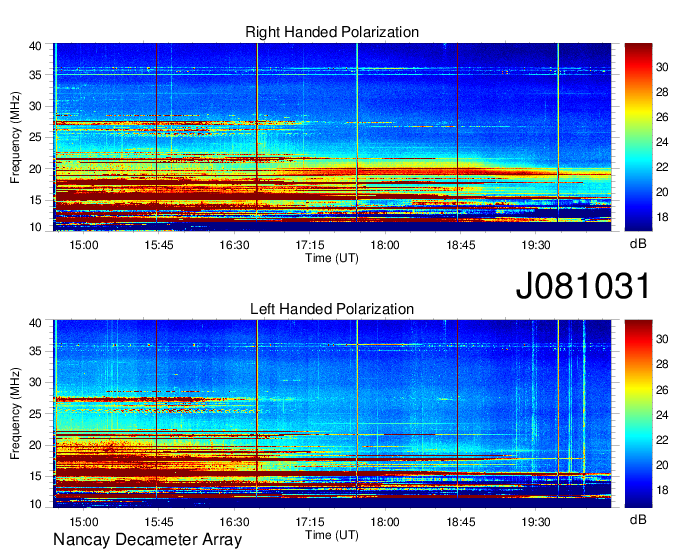The width and height of the screenshot is (680, 552).
Task: Click the '25' frequency tick on bottom plot
Action: pos(35,414)
